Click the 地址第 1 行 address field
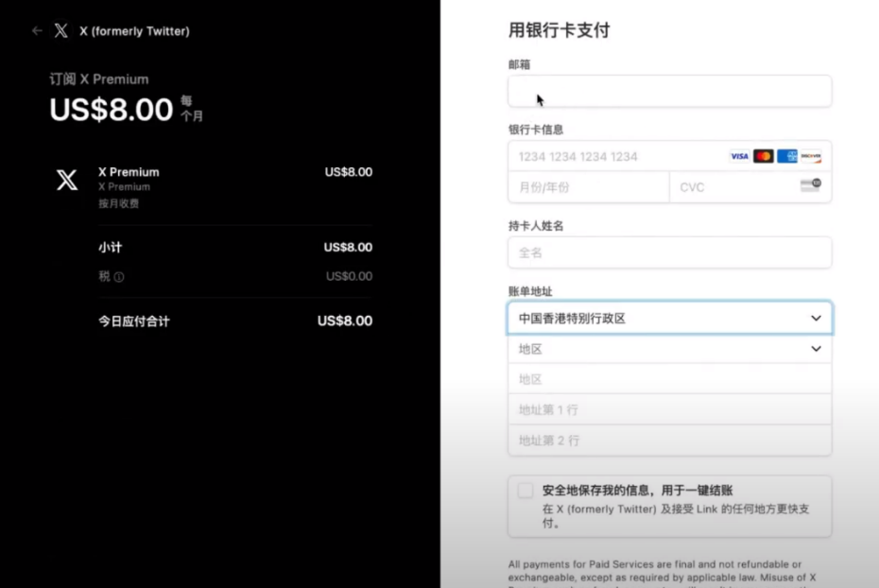The image size is (879, 588). pos(669,409)
